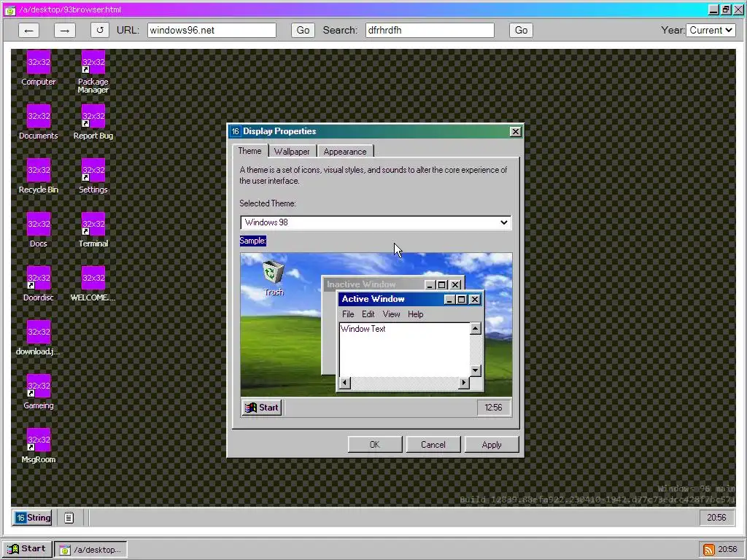This screenshot has height=560, width=747.
Task: Click the browser back arrow button
Action: 28,31
